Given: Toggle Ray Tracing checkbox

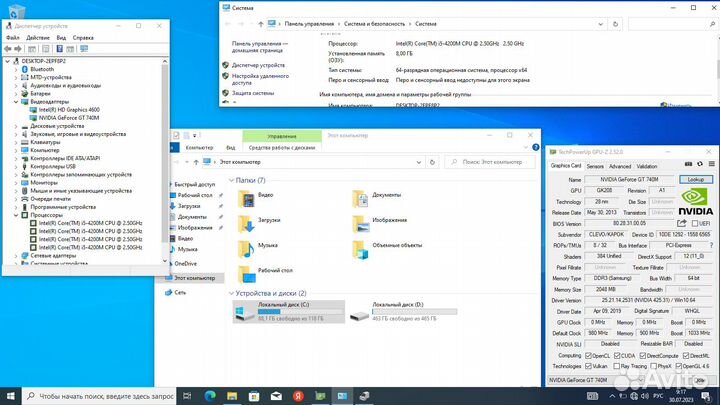Looking at the screenshot, I should tap(617, 366).
